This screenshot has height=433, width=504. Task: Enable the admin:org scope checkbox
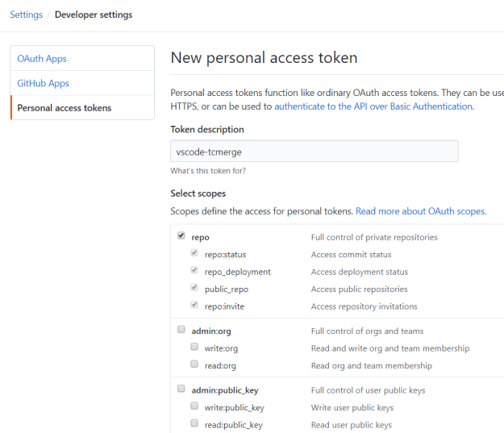(x=181, y=330)
